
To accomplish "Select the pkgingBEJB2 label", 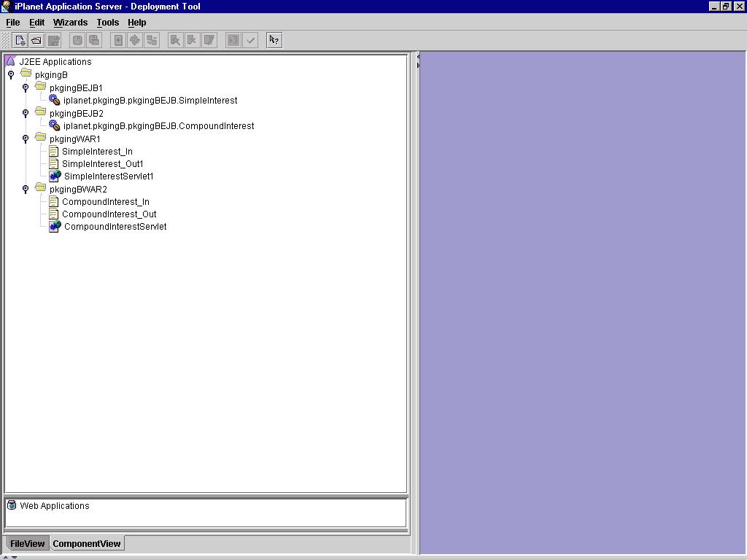I will (76, 113).
